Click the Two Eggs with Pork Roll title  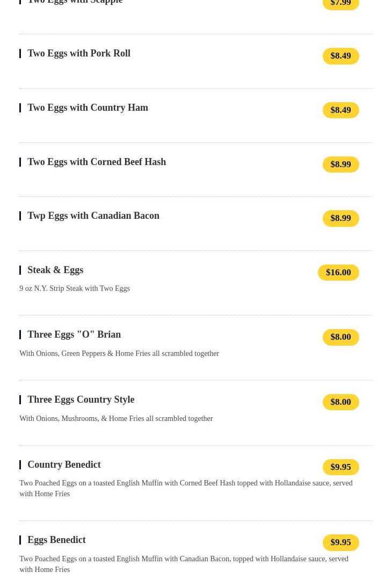(79, 54)
